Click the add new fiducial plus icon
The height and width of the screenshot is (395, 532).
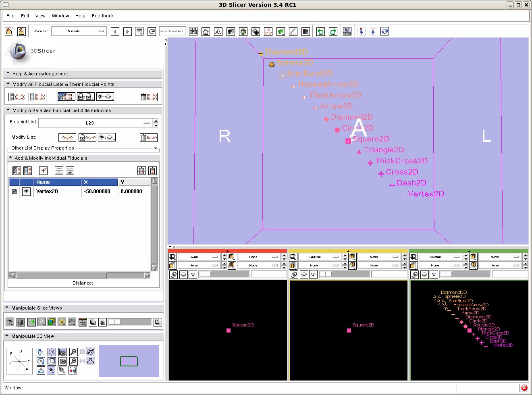coord(44,170)
